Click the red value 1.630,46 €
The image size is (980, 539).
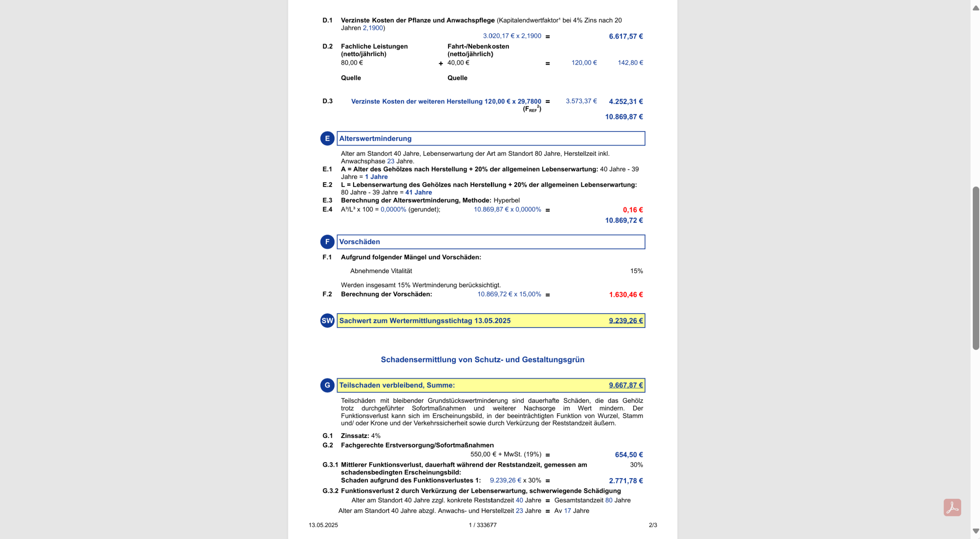click(626, 295)
